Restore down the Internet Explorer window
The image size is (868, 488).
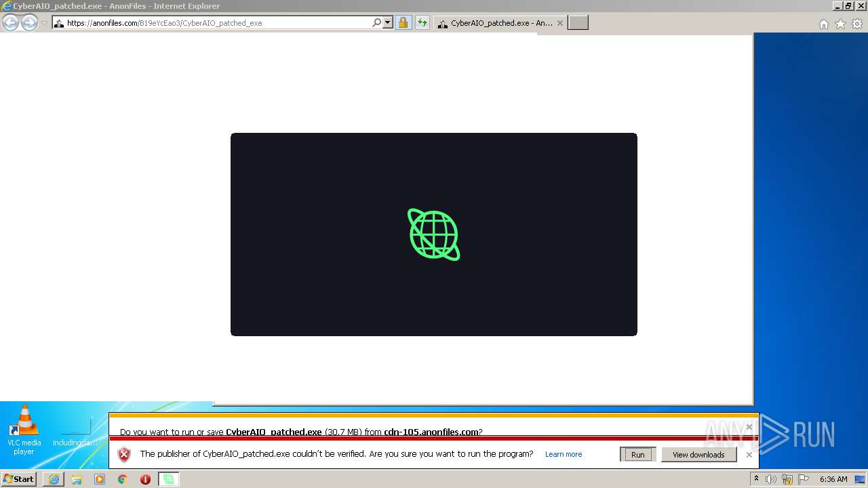pyautogui.click(x=848, y=5)
